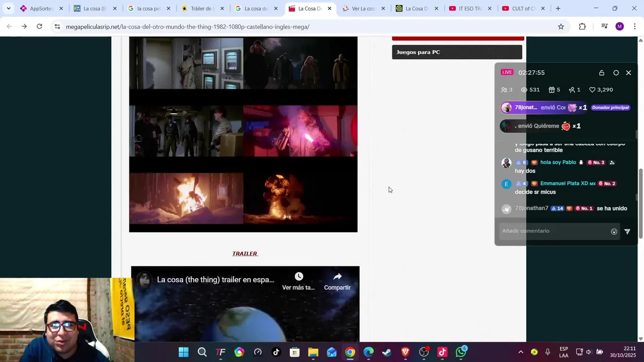The height and width of the screenshot is (362, 644).
Task: Click the trailer video title
Action: click(x=215, y=280)
